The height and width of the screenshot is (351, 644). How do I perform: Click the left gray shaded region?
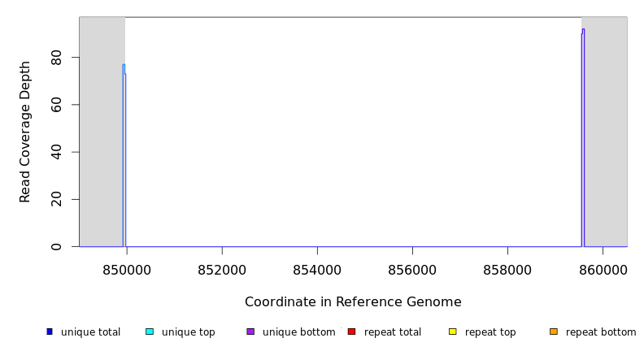pyautogui.click(x=102, y=132)
